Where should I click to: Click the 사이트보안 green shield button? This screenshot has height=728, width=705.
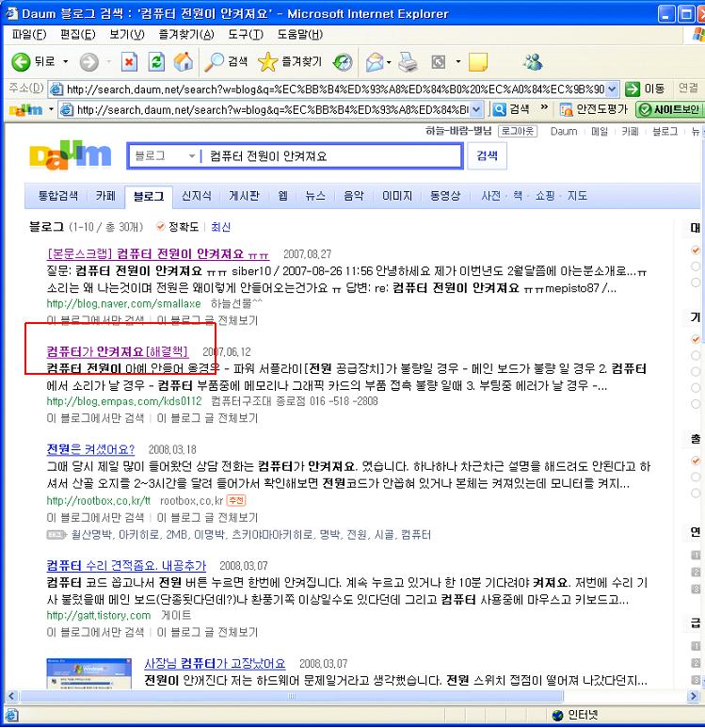point(669,109)
